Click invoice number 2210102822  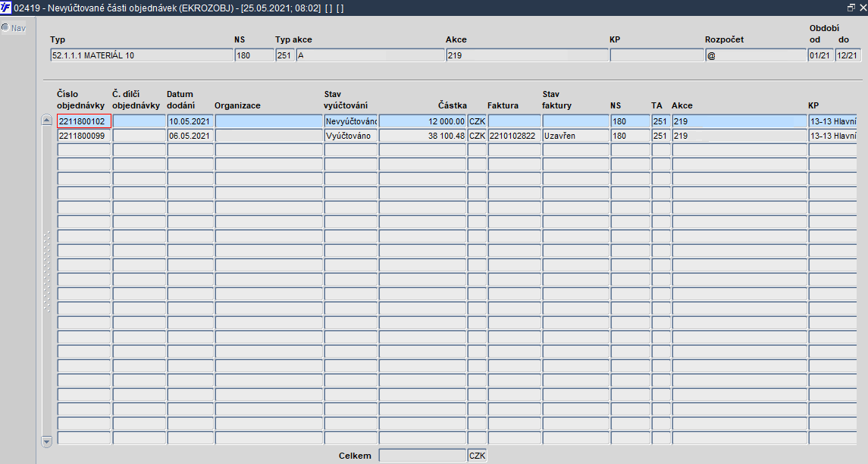(514, 136)
